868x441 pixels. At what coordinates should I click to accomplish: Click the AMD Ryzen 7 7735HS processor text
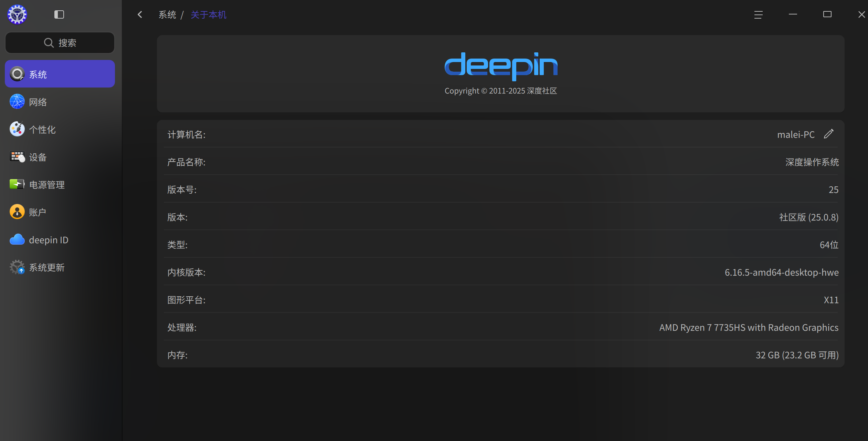click(x=749, y=327)
